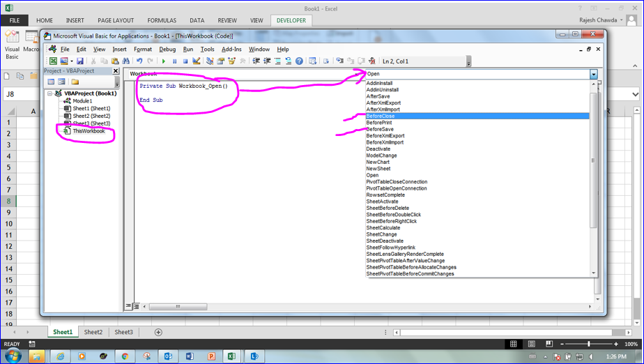The height and width of the screenshot is (364, 644).
Task: Select AfterSave event in list
Action: 477,96
